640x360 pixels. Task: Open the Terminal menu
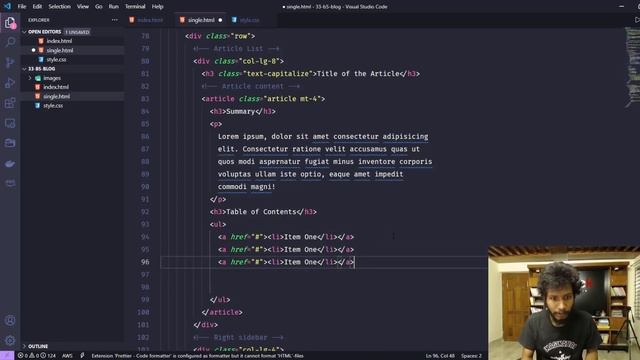135,7
